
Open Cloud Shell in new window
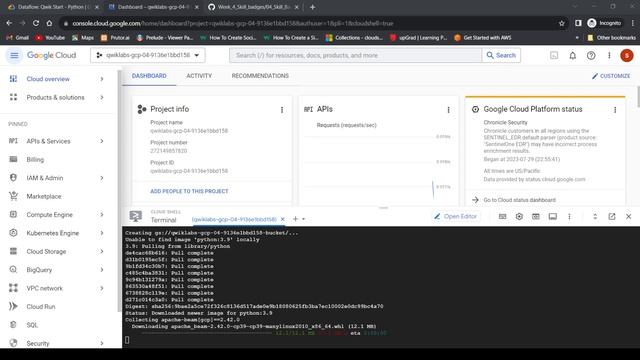coord(611,216)
